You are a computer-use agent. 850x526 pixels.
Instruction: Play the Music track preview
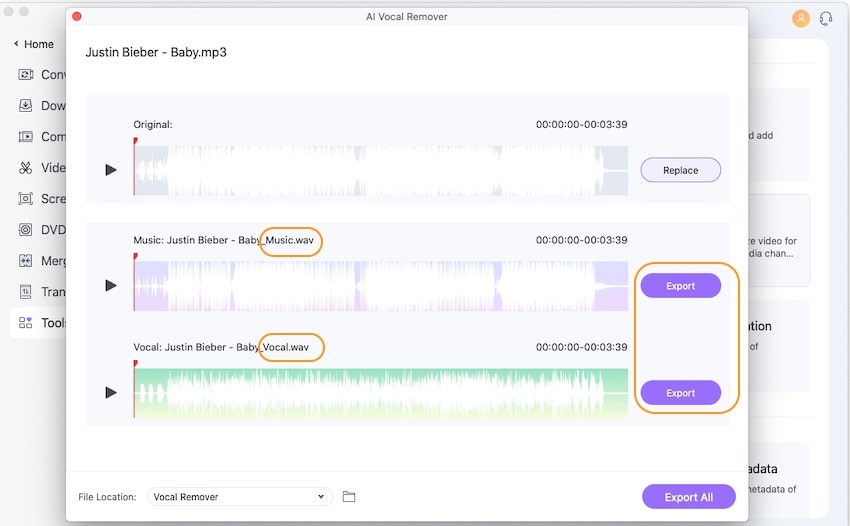(111, 286)
